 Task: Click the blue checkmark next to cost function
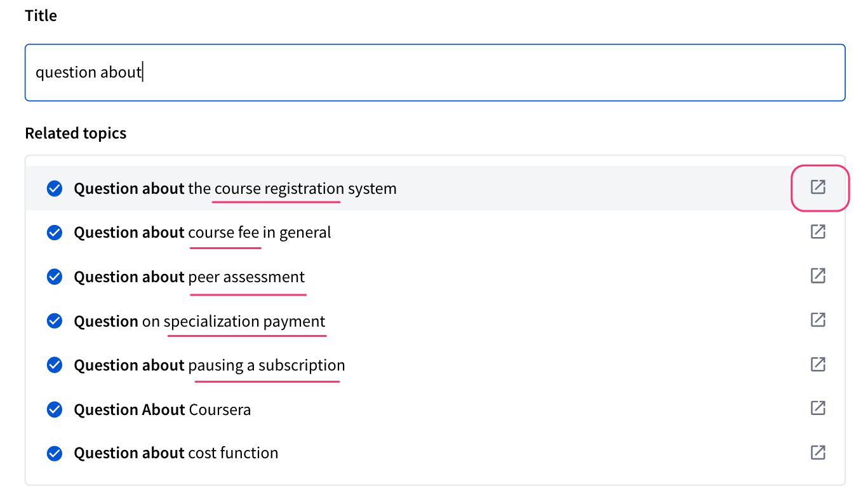(x=55, y=453)
